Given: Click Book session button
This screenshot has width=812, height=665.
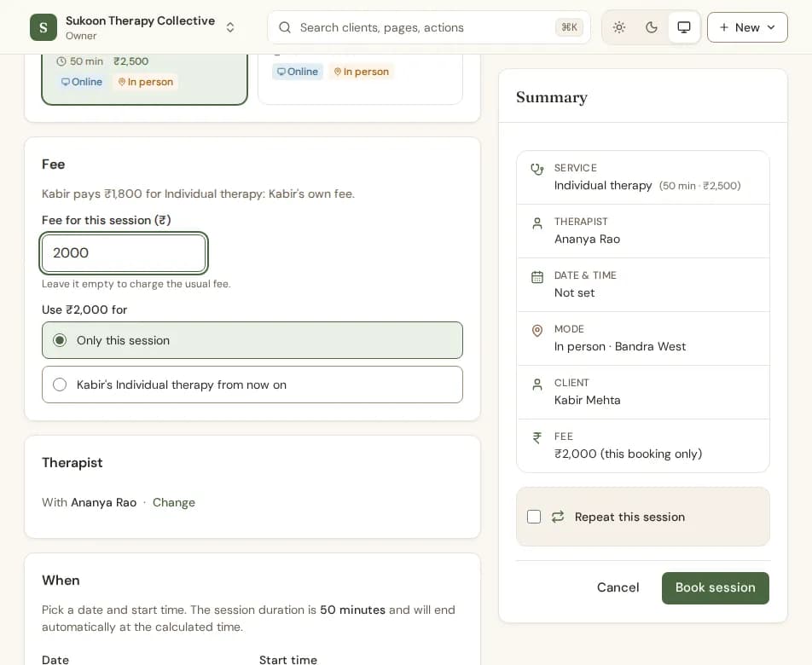Looking at the screenshot, I should coord(715,587).
